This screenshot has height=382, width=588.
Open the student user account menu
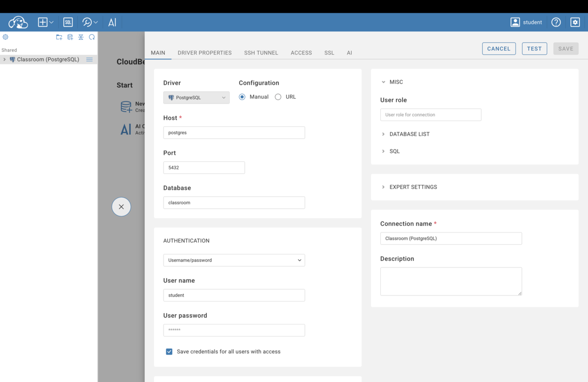526,22
